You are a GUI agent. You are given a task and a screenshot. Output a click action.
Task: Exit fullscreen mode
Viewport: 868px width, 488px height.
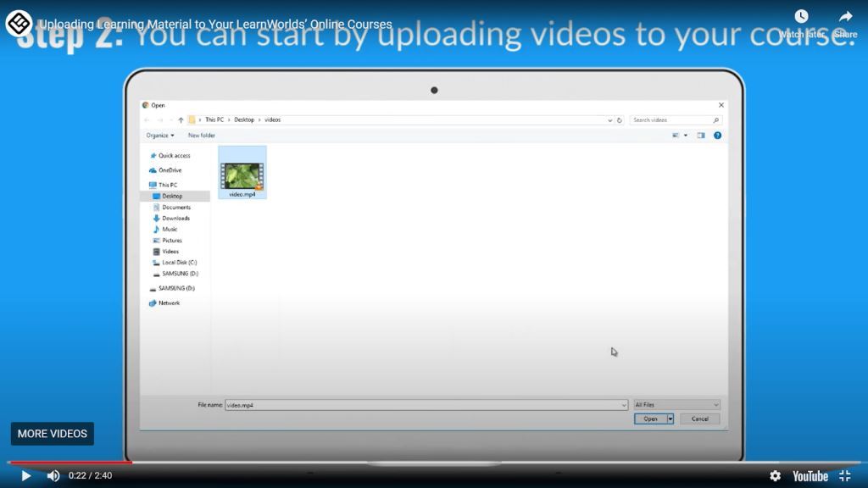tap(845, 476)
